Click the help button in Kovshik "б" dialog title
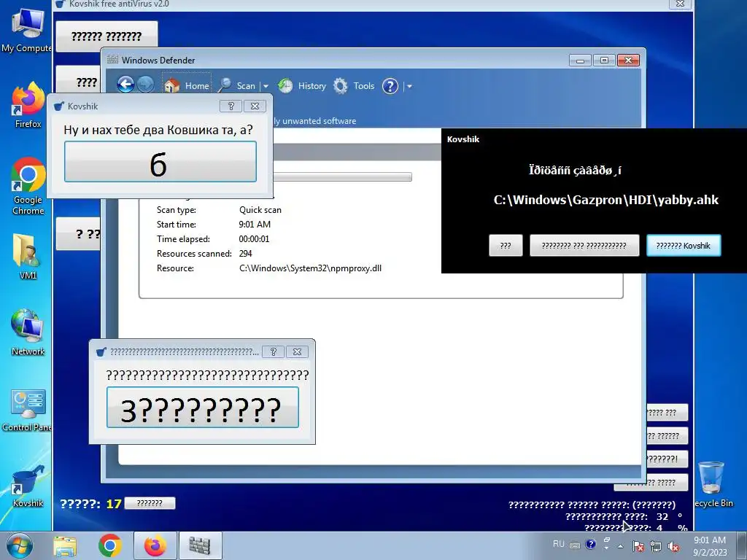 (231, 106)
